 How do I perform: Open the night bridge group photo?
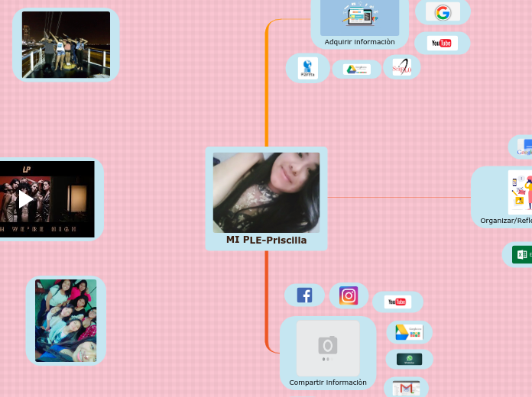click(x=66, y=44)
